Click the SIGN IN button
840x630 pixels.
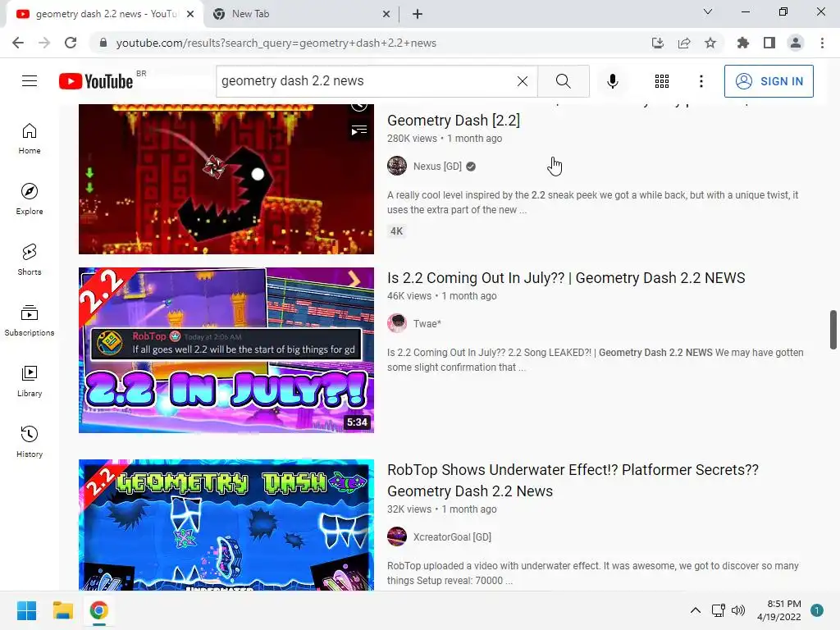tap(769, 81)
